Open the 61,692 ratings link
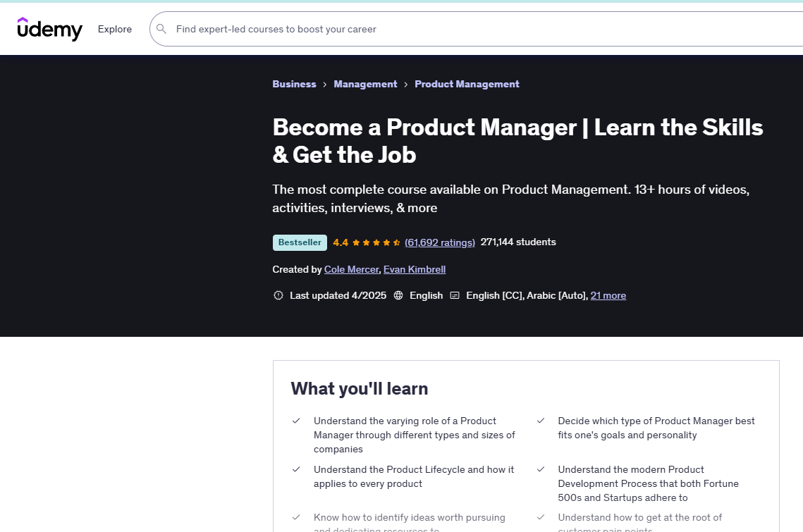Image resolution: width=803 pixels, height=532 pixels. (440, 242)
